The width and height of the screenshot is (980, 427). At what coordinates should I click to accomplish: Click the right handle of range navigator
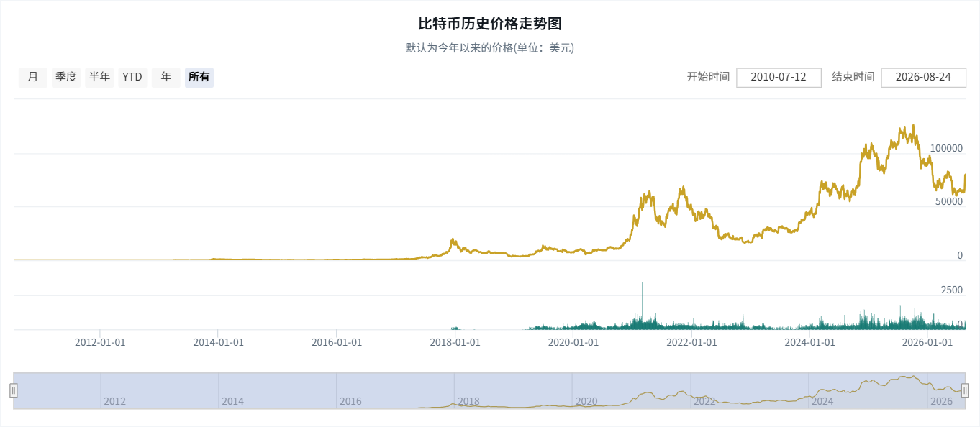click(966, 390)
